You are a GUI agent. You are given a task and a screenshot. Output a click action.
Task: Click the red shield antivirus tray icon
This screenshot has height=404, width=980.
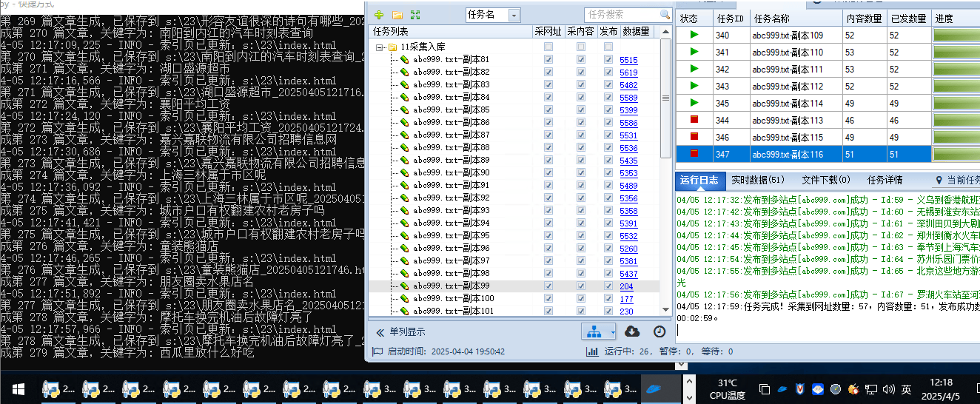(800, 388)
